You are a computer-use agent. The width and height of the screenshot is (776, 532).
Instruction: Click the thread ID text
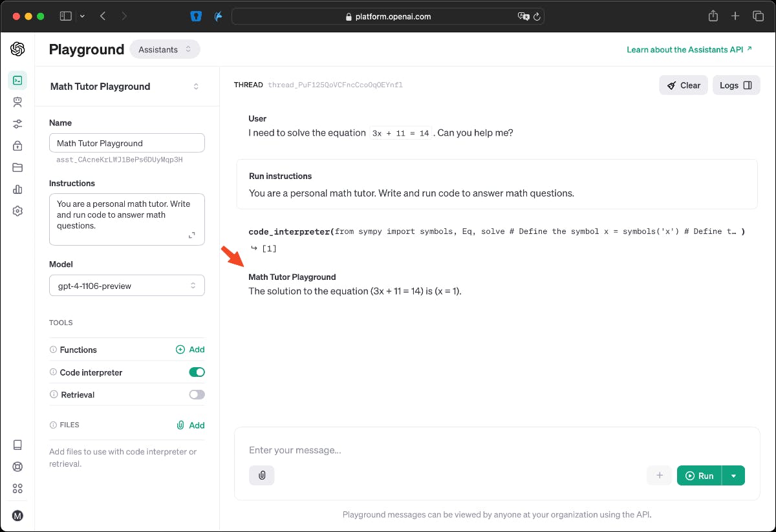pyautogui.click(x=335, y=85)
